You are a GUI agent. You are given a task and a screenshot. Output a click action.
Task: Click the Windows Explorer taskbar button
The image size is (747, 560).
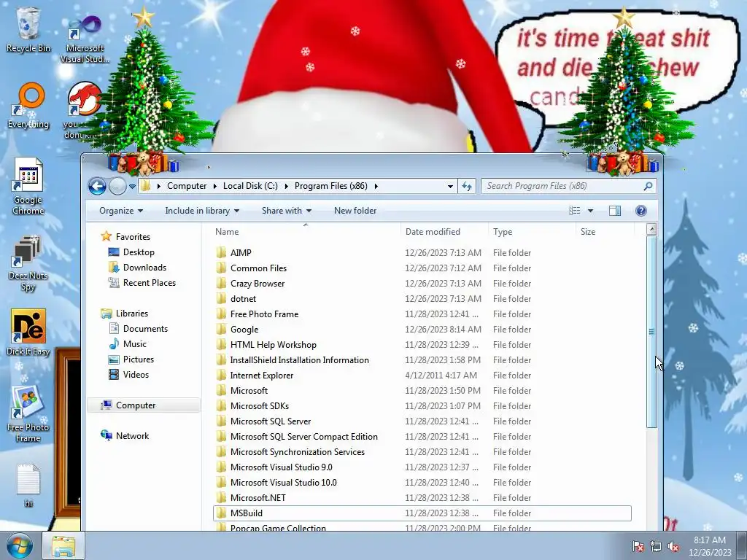[63, 545]
